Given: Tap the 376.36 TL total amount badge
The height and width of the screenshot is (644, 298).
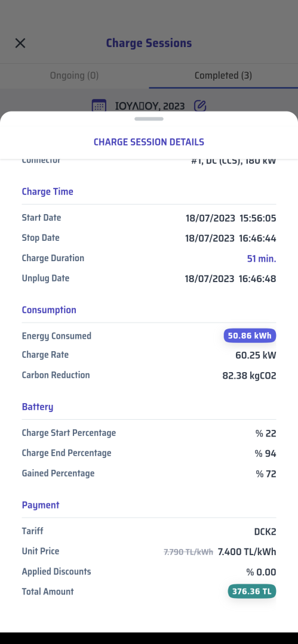Looking at the screenshot, I should 252,592.
